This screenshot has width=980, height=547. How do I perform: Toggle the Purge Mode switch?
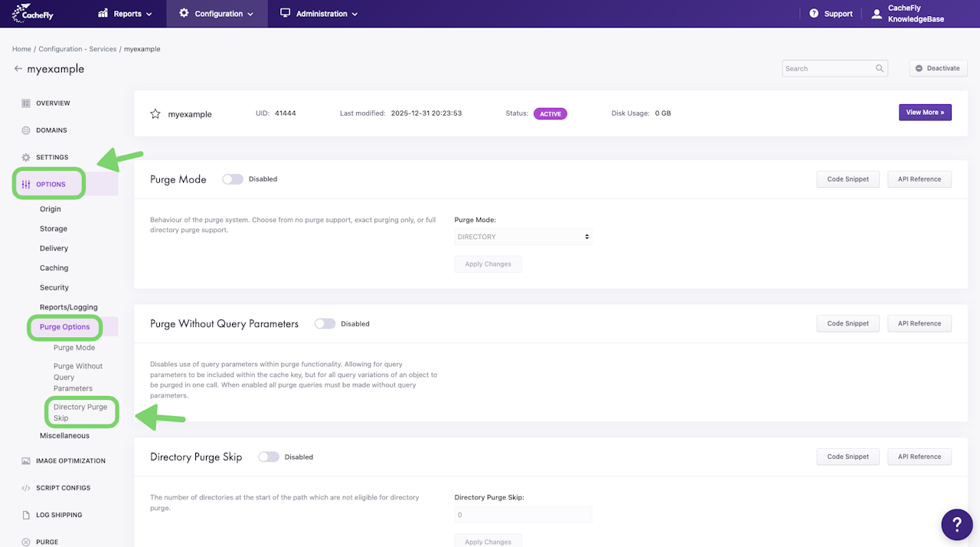[x=233, y=179]
